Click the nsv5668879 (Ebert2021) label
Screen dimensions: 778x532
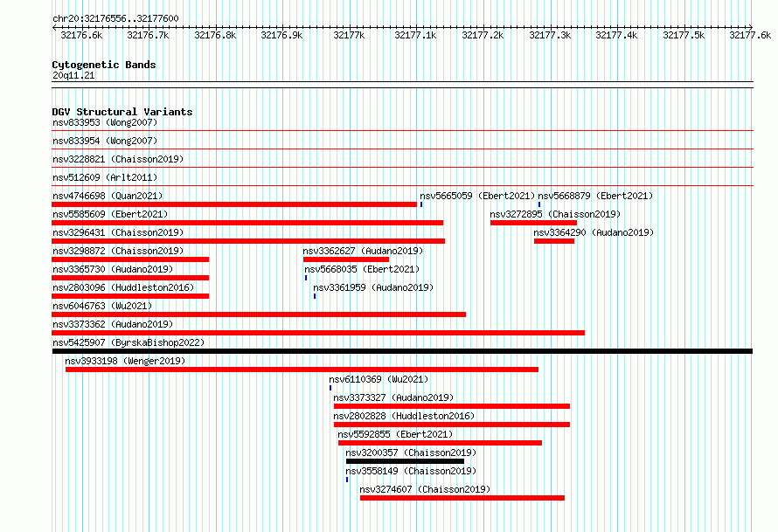pos(595,196)
